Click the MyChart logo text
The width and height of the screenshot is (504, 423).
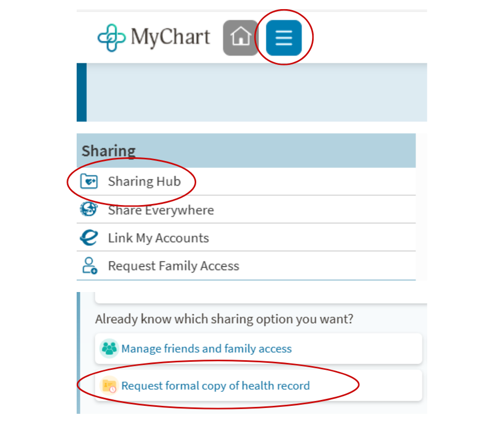171,38
